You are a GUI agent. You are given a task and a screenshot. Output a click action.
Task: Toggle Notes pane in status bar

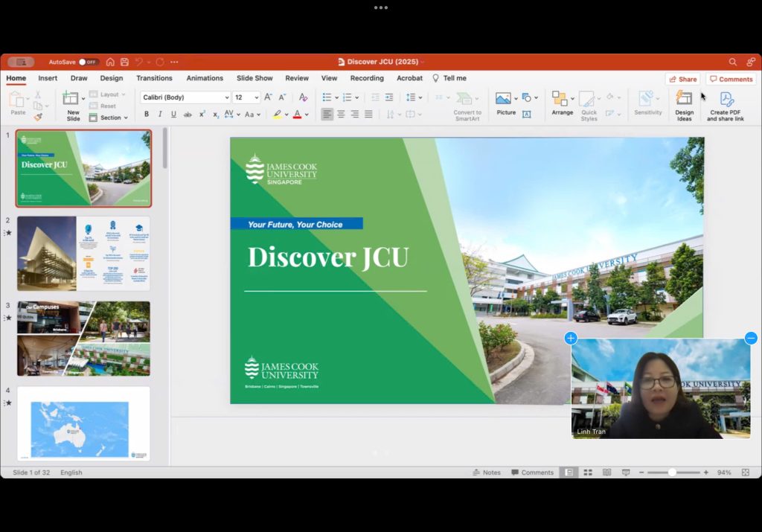tap(487, 472)
